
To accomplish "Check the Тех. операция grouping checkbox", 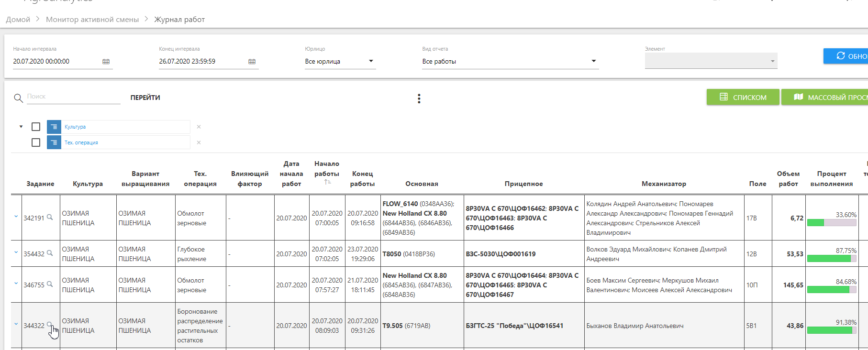I will 36,142.
